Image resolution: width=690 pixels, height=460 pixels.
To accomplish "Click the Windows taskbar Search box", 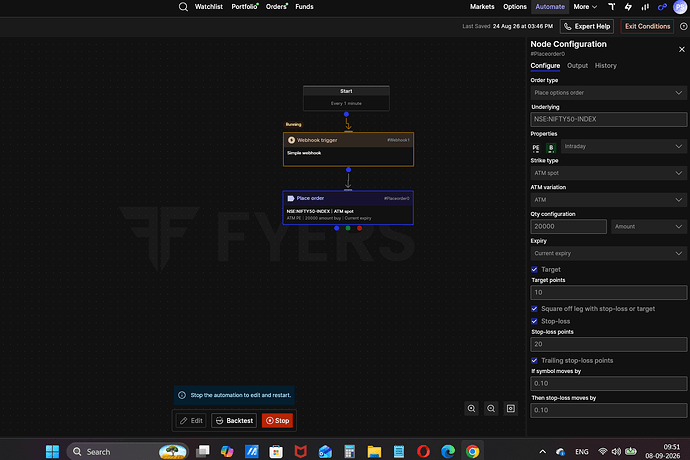I will pos(127,452).
